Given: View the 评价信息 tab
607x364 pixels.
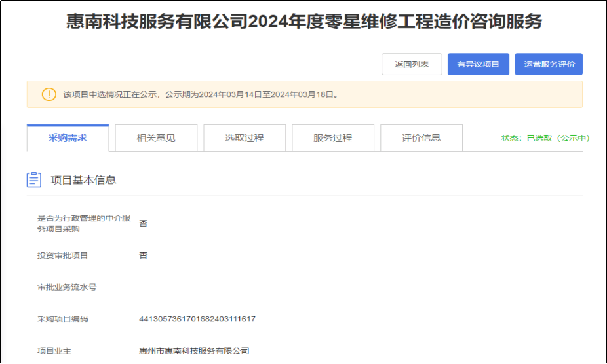Looking at the screenshot, I should click(x=421, y=138).
